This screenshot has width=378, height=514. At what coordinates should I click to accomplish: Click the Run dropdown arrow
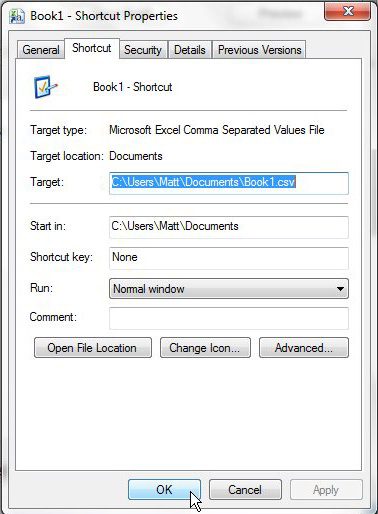(x=340, y=289)
